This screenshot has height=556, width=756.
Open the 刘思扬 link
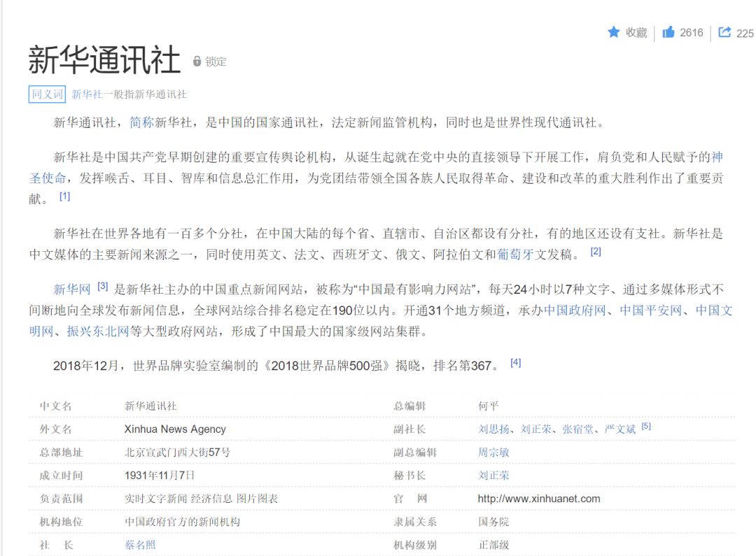pos(493,429)
